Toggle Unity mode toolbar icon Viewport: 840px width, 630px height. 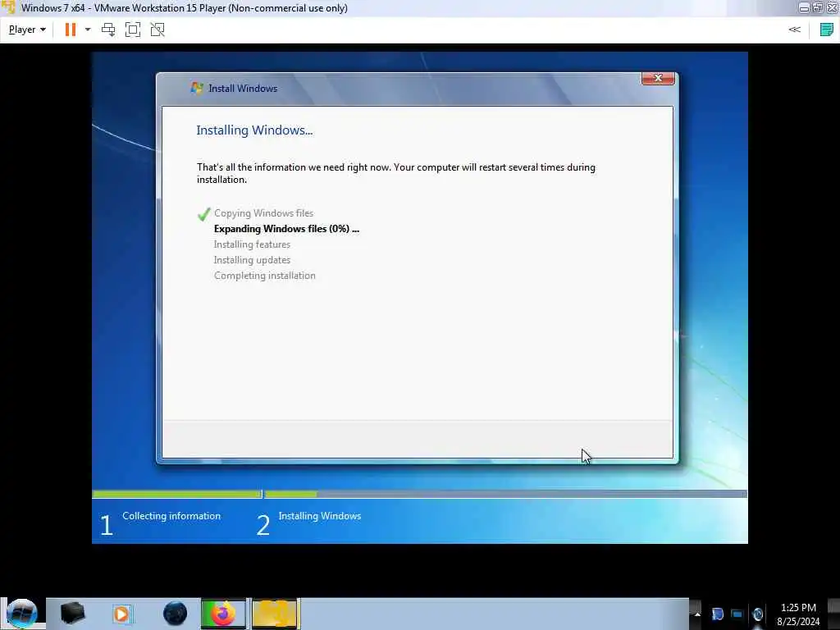(x=157, y=30)
